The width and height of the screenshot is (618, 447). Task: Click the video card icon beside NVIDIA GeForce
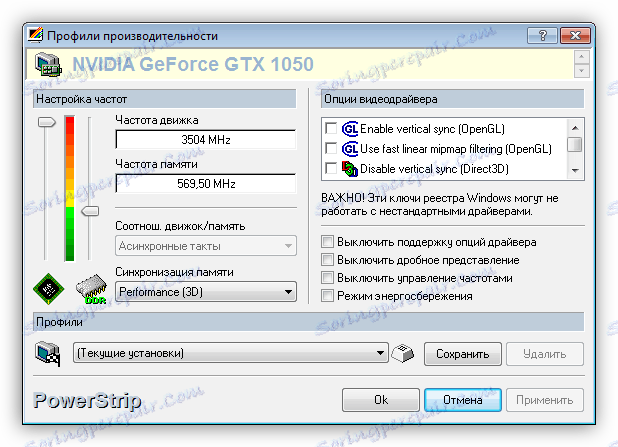pyautogui.click(x=48, y=65)
